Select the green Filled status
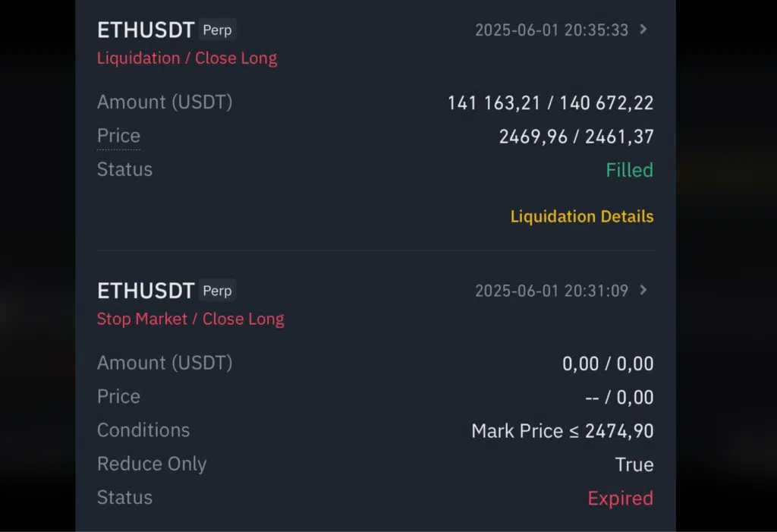This screenshot has height=532, width=777. coord(629,170)
